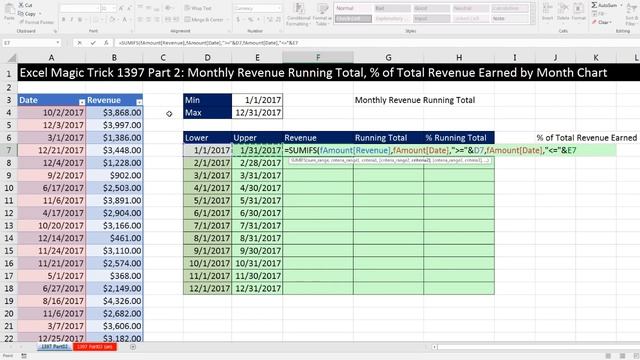640x360 pixels.
Task: Select row 7 header
Action: (x=9, y=150)
